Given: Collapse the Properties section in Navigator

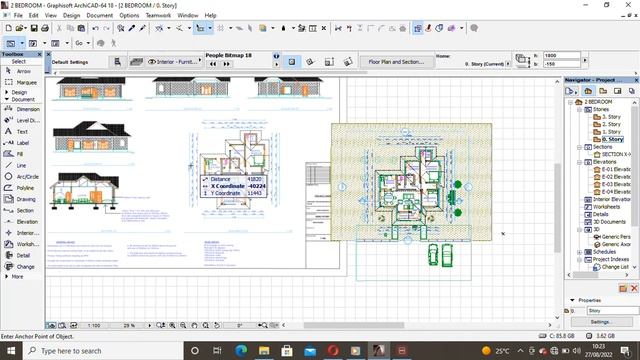Looking at the screenshot, I should [x=572, y=300].
